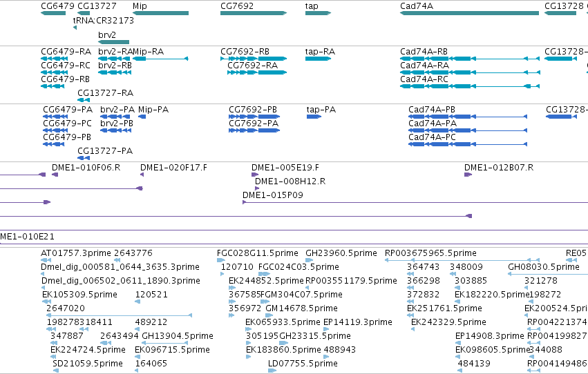Viewport: 588px width, 374px height.
Task: Click the CG7692-PB protein feature
Action: click(254, 117)
